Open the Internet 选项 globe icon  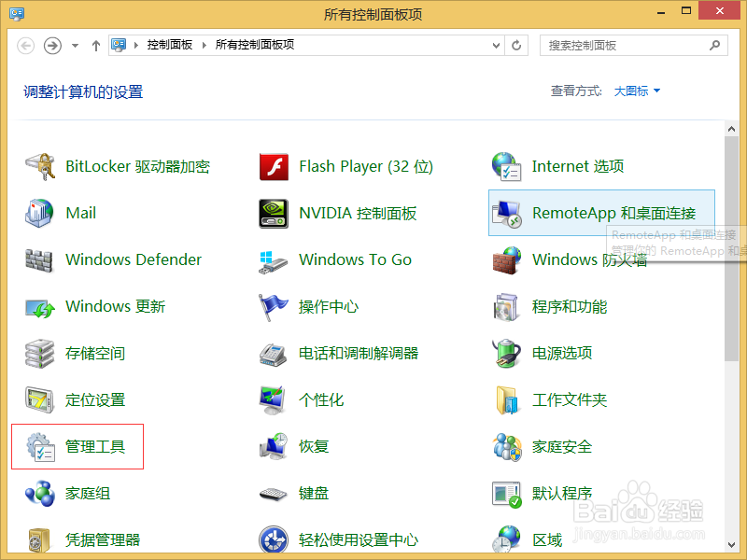click(506, 167)
